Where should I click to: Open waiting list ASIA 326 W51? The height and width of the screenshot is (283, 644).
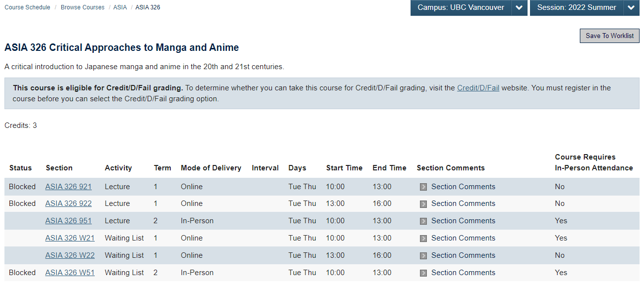point(70,273)
